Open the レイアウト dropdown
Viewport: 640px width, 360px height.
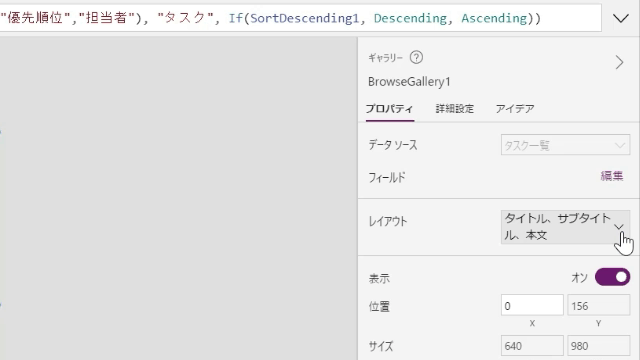pyautogui.click(x=565, y=227)
